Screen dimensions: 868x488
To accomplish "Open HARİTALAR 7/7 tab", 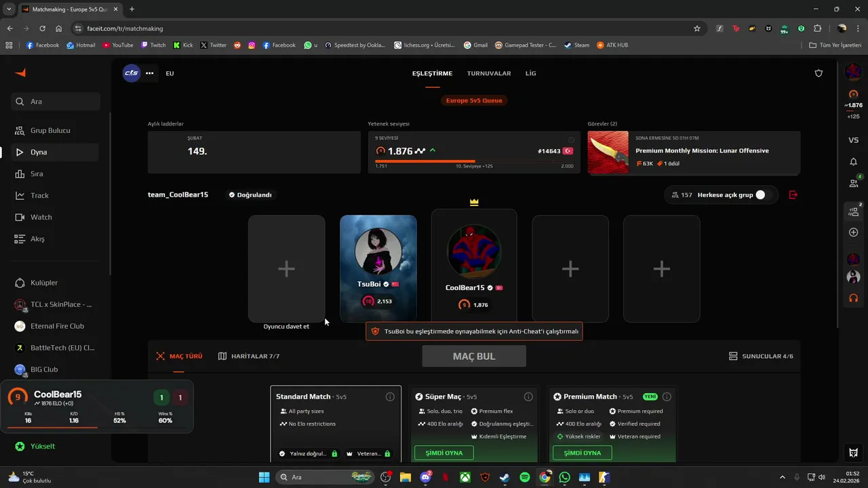I will [x=249, y=356].
